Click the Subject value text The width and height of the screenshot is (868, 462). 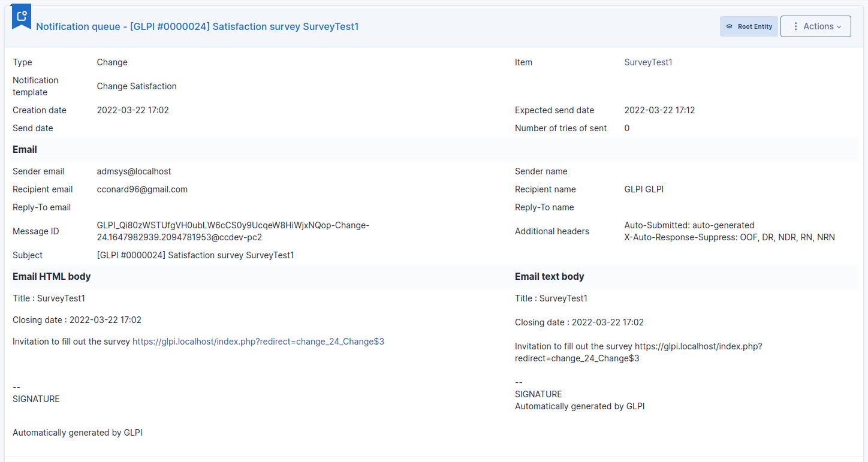coord(195,255)
